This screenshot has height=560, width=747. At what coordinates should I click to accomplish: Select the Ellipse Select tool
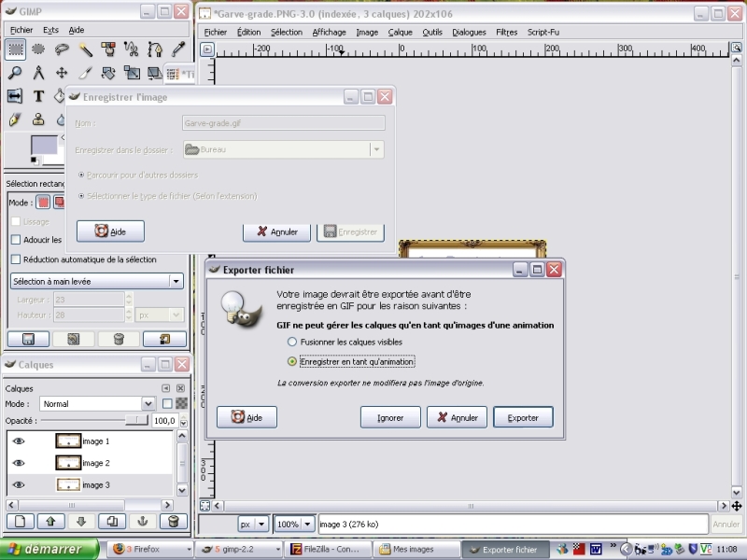pos(38,49)
